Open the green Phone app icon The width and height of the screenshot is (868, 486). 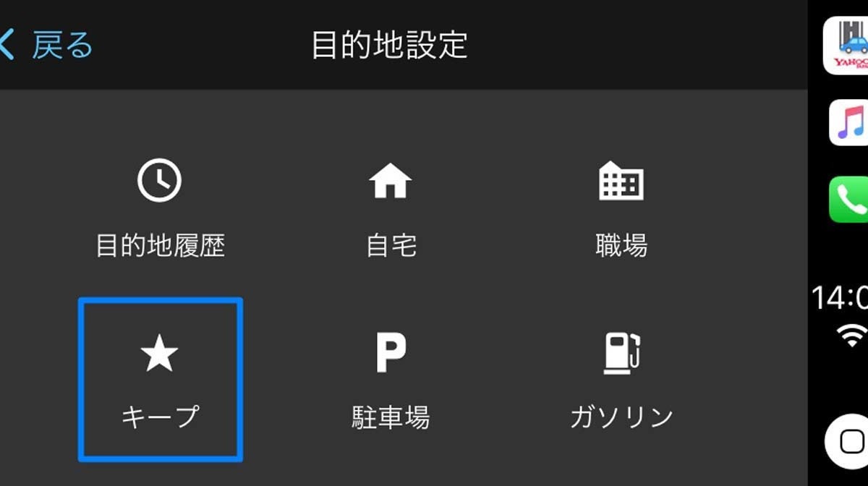(848, 199)
